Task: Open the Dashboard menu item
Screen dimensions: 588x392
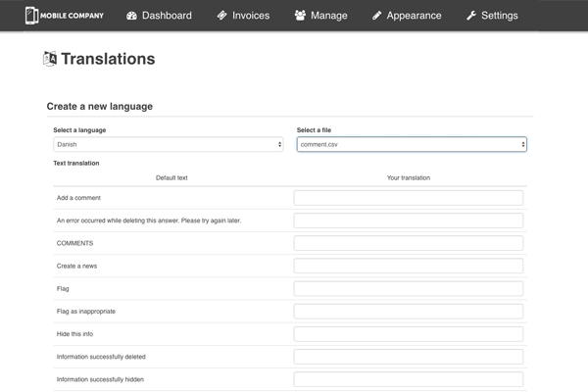Action: (x=167, y=16)
